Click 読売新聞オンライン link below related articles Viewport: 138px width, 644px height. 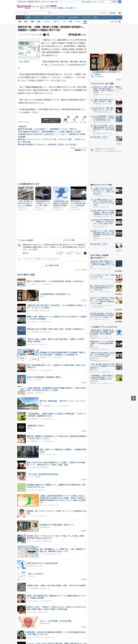click(81, 150)
